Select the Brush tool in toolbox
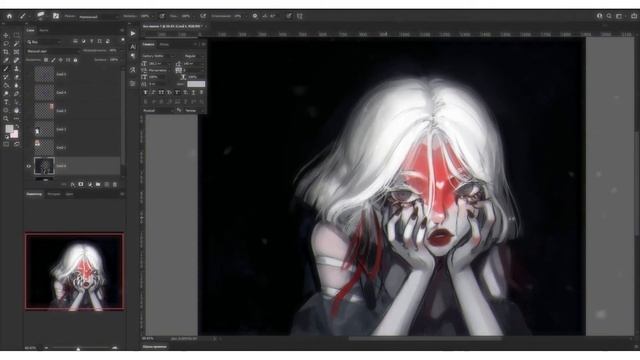 click(x=6, y=69)
